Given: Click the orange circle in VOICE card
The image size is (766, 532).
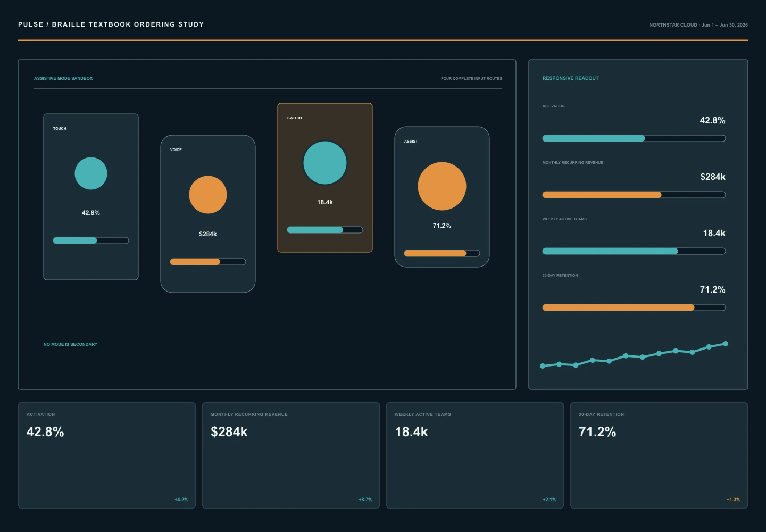Looking at the screenshot, I should pos(208,195).
